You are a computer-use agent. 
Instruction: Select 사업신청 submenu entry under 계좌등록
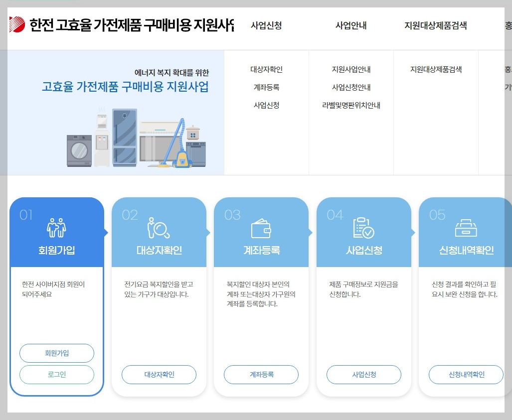point(266,105)
